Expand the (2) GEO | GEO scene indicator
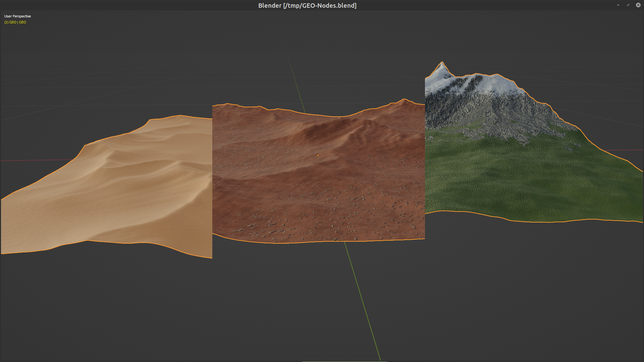 (x=15, y=22)
